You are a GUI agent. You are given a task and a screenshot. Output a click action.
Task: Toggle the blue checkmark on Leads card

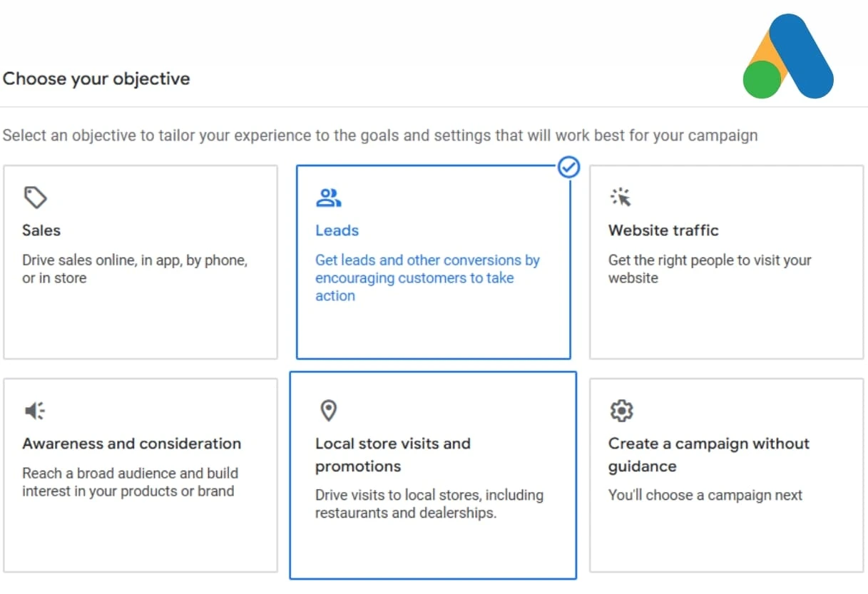coord(568,168)
